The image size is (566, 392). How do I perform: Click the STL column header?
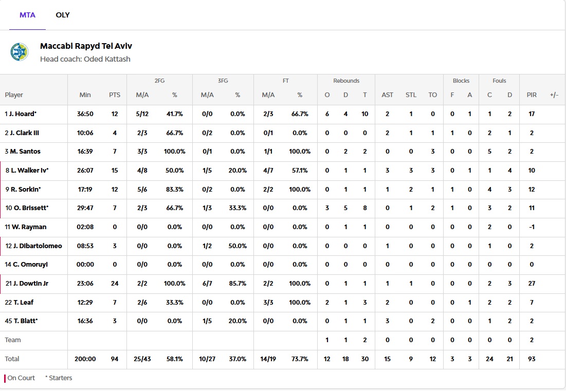(x=411, y=95)
